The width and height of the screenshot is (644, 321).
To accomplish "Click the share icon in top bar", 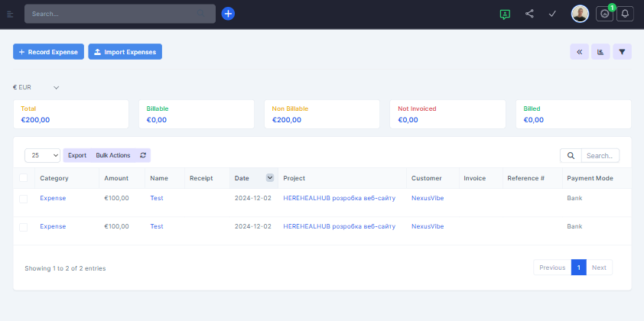I will [x=529, y=14].
